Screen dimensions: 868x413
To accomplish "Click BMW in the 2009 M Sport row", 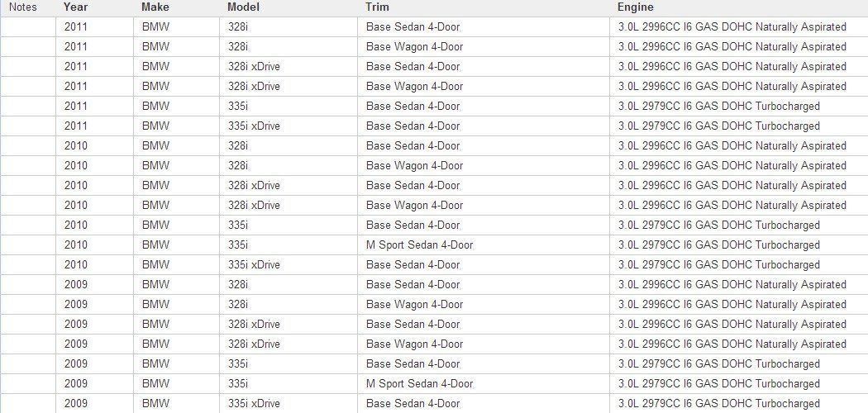I will tap(155, 384).
